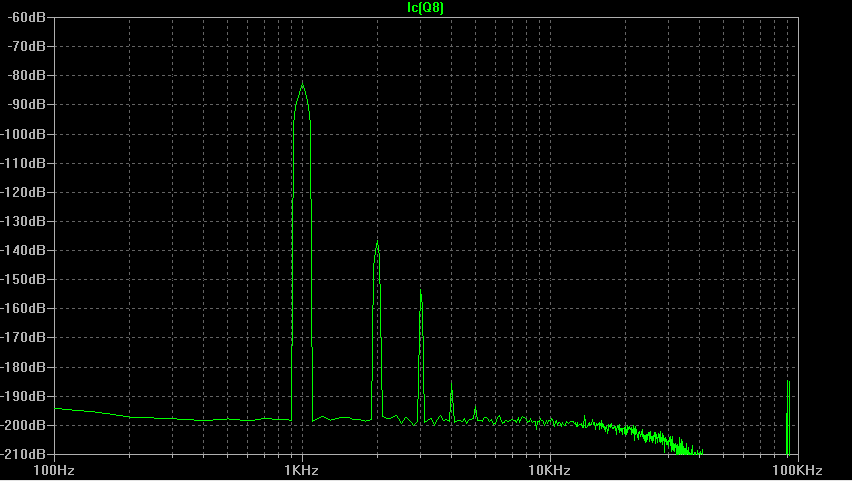Click the -120dB axis label
The image size is (852, 481).
[x=23, y=192]
